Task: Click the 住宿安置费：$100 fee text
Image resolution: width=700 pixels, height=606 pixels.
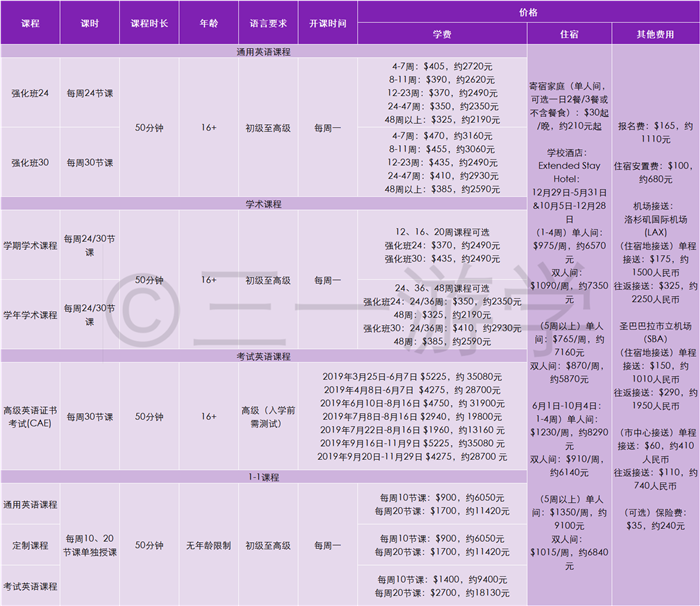Action: pos(654,172)
